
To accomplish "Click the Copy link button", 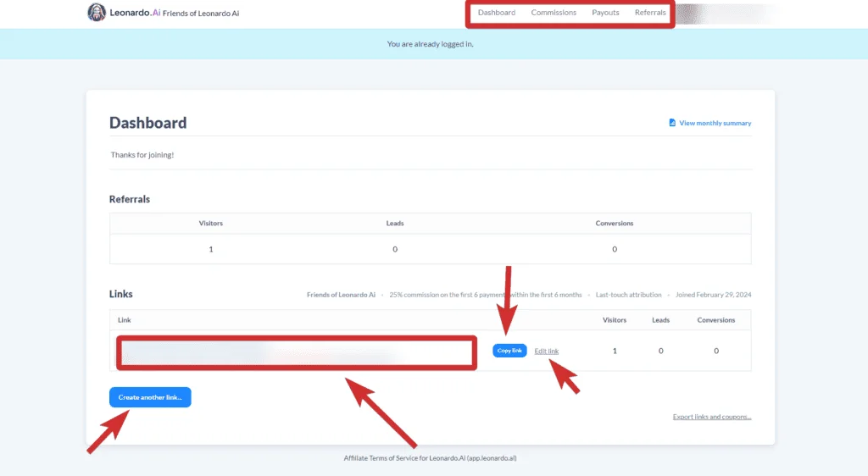I will (x=509, y=351).
